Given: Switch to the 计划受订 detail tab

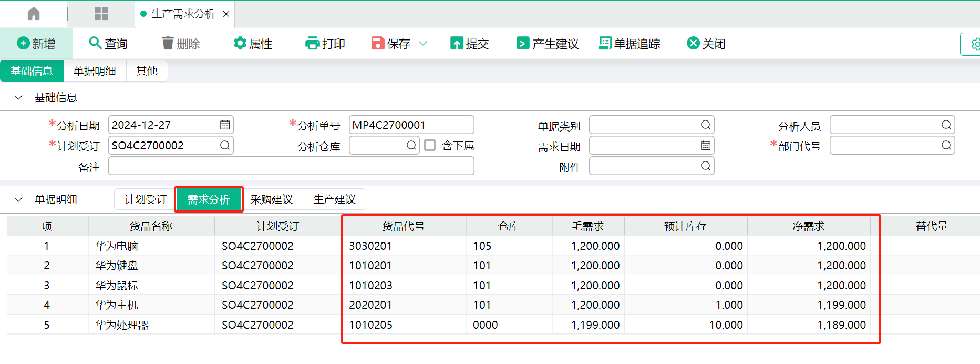Looking at the screenshot, I should (146, 199).
